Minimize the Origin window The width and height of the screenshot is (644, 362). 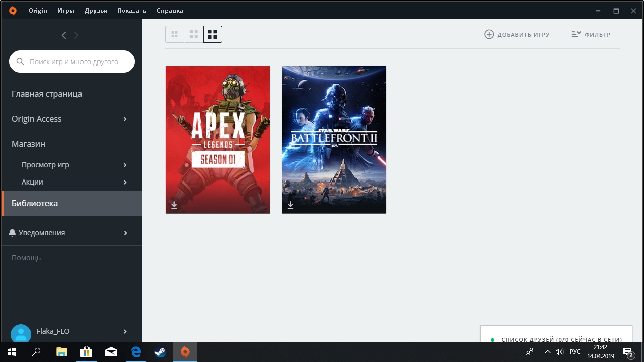coord(598,11)
